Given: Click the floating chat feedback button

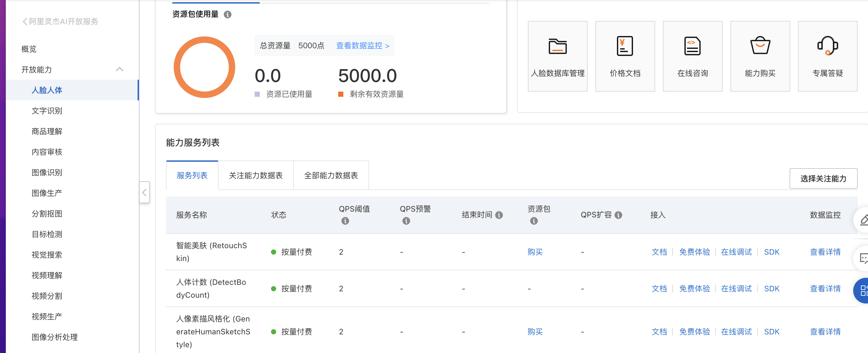Looking at the screenshot, I should 862,258.
